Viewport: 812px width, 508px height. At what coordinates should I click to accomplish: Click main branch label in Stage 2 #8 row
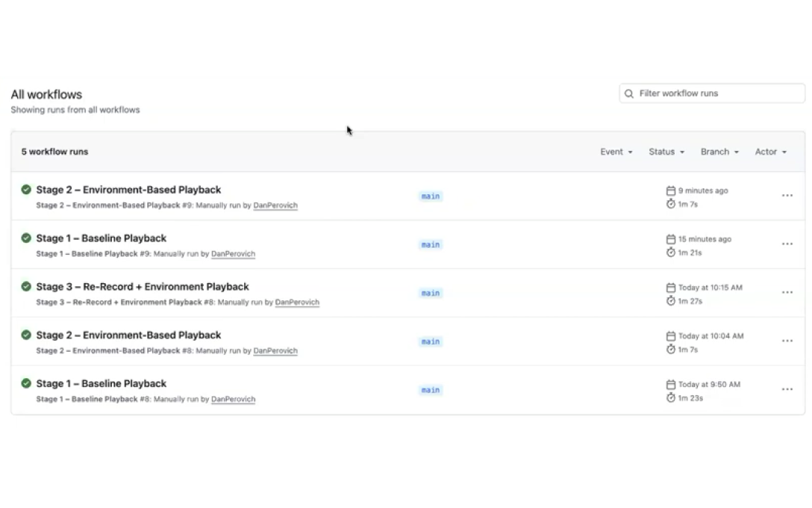pos(431,341)
